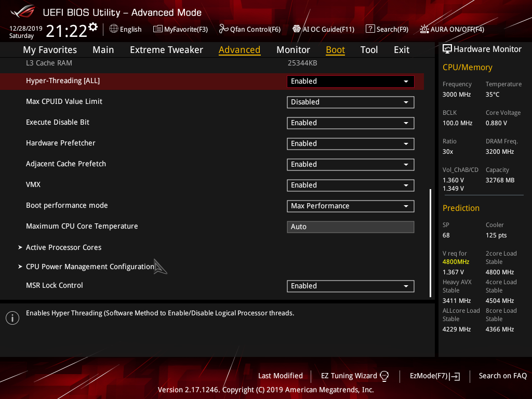The image size is (532, 399).
Task: Open the Hyper-Threading [ALL] dropdown
Action: pyautogui.click(x=351, y=82)
